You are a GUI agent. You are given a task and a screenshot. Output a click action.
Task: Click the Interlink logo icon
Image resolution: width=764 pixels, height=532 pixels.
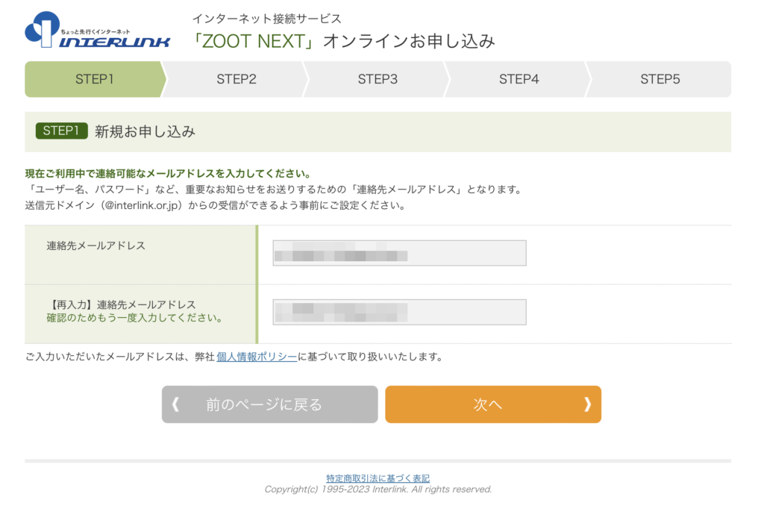[43, 29]
